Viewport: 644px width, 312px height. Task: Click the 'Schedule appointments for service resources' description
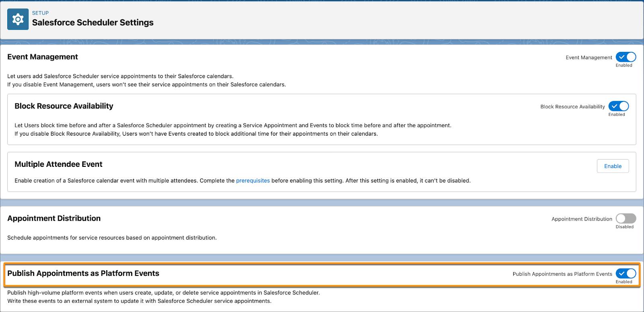point(112,238)
